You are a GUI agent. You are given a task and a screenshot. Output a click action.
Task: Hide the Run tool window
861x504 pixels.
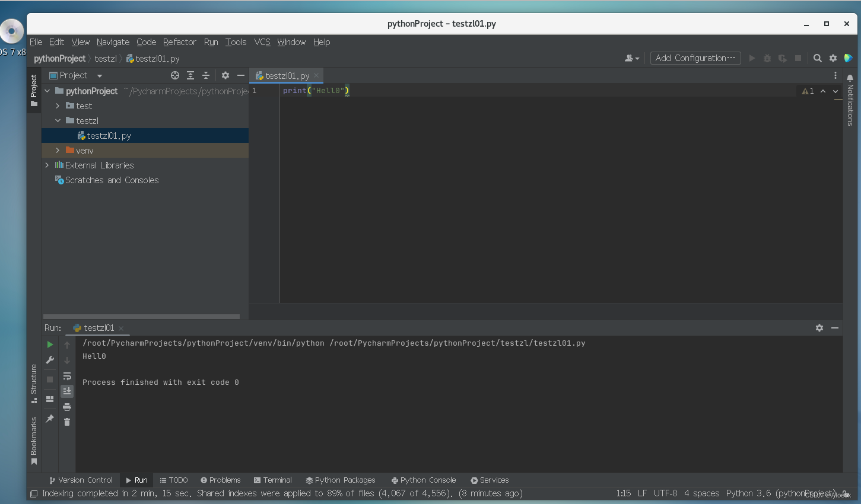pyautogui.click(x=835, y=328)
